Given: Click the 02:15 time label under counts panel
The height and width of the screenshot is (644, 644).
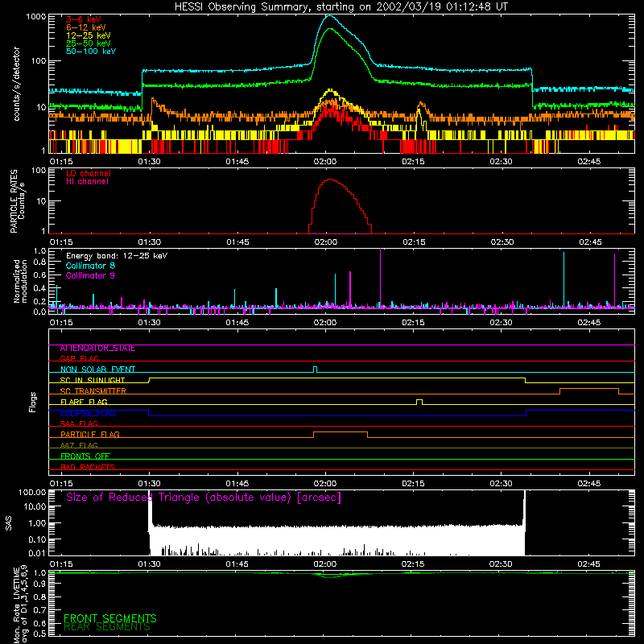Looking at the screenshot, I should pyautogui.click(x=413, y=162).
